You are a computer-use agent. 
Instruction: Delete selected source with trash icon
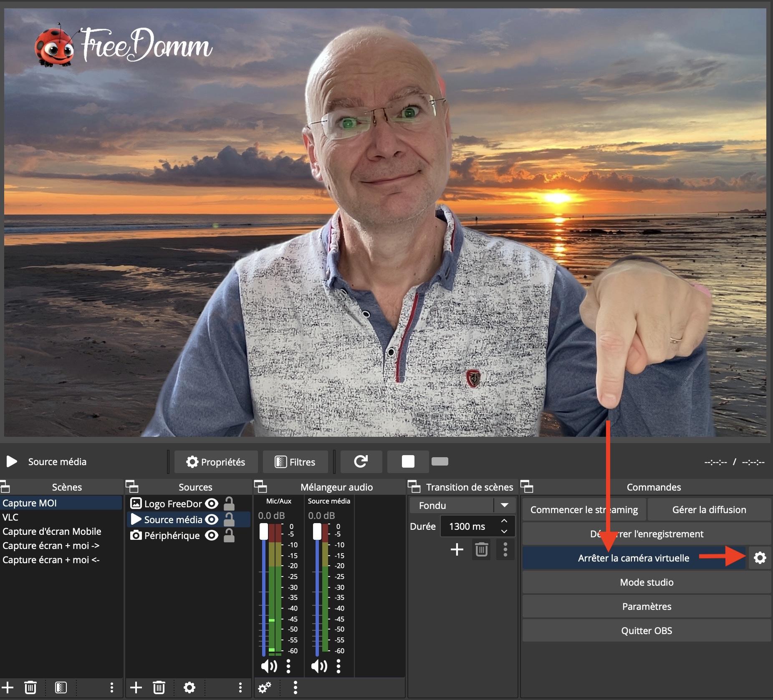159,687
